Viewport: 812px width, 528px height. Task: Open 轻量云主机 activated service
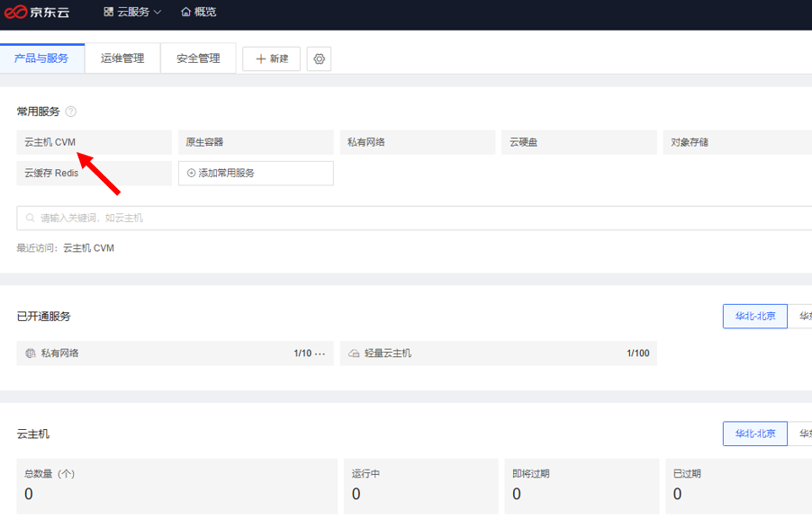[498, 353]
